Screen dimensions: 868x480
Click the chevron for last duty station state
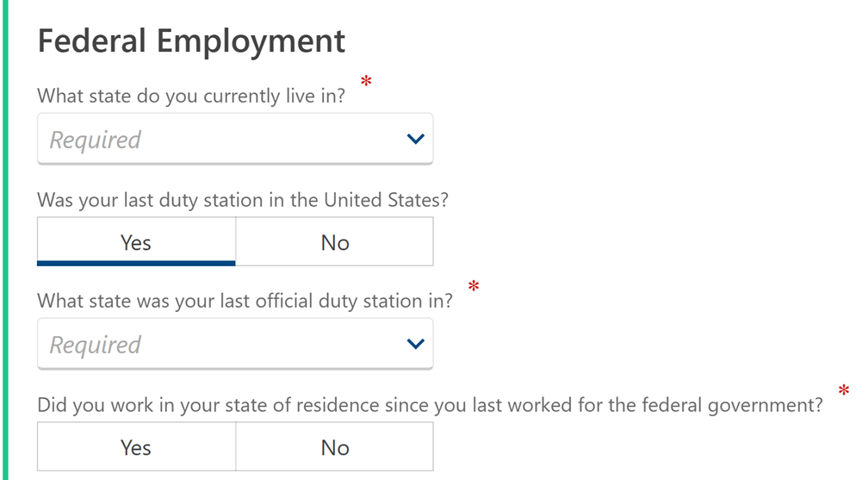[415, 344]
